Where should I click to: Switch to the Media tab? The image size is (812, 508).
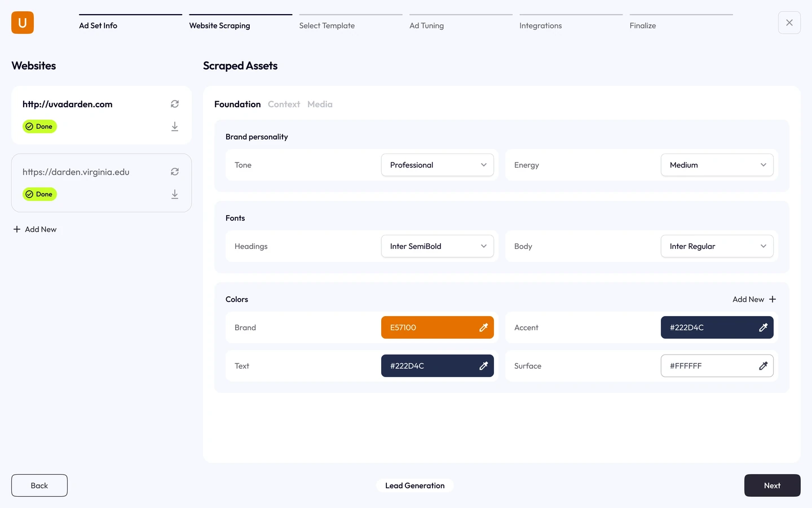[320, 104]
